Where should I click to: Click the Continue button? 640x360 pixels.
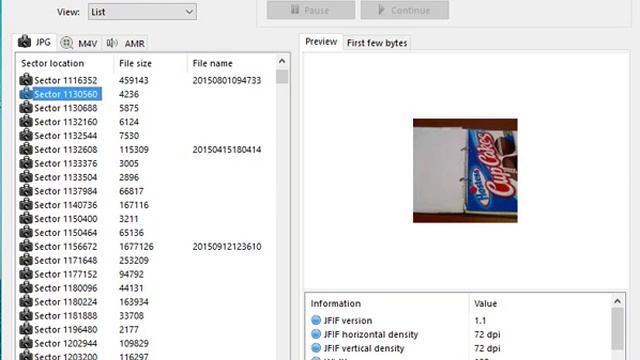point(405,10)
